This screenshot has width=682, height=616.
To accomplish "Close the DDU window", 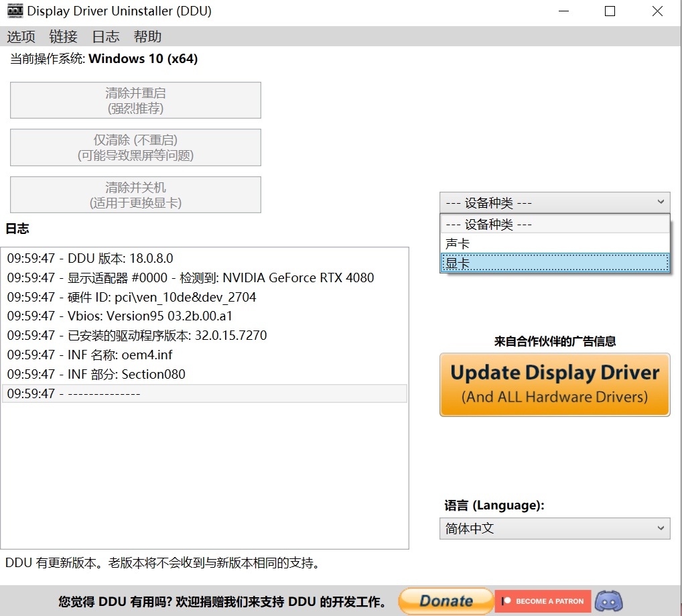I will [657, 11].
